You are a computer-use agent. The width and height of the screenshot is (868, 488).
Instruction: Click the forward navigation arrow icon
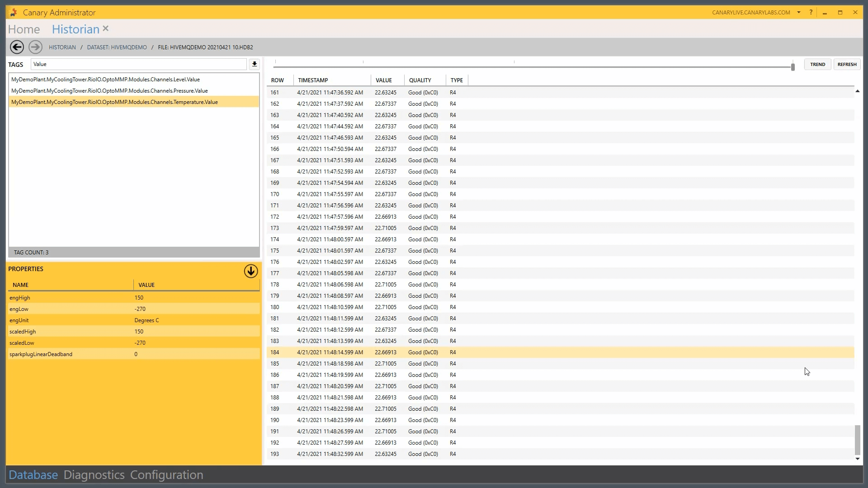[x=34, y=47]
